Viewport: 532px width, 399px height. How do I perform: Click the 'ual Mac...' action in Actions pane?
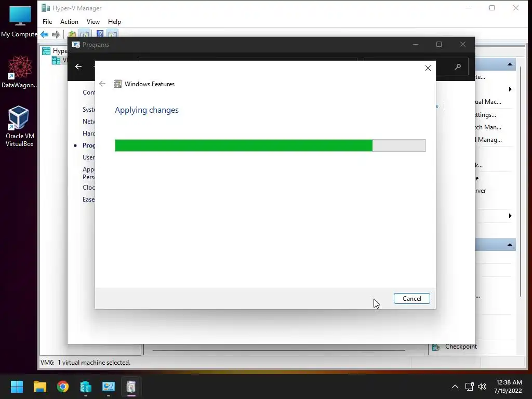[x=488, y=102]
